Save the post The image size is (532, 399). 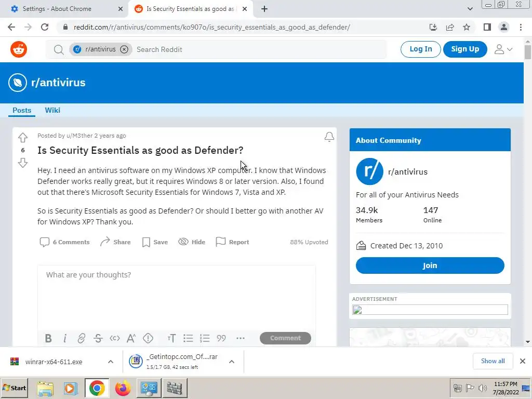155,242
